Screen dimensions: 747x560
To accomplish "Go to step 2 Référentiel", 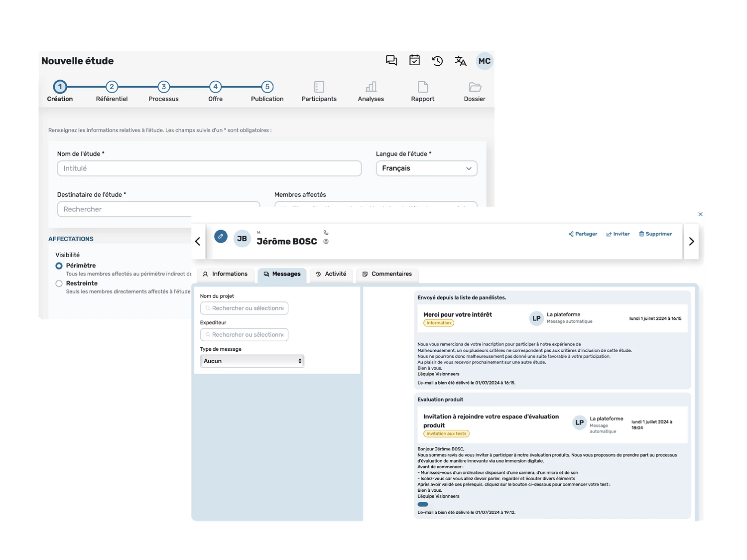I will tap(112, 87).
